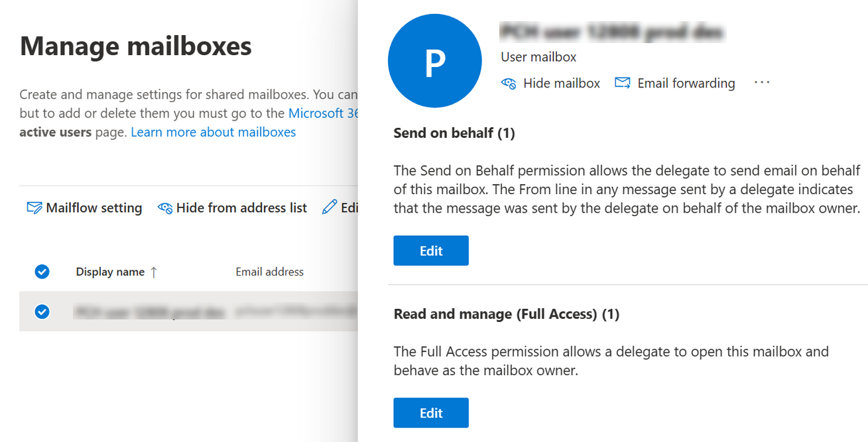Viewport: 868px width, 442px height.
Task: Choose Hide from address list in the toolbar
Action: click(232, 207)
